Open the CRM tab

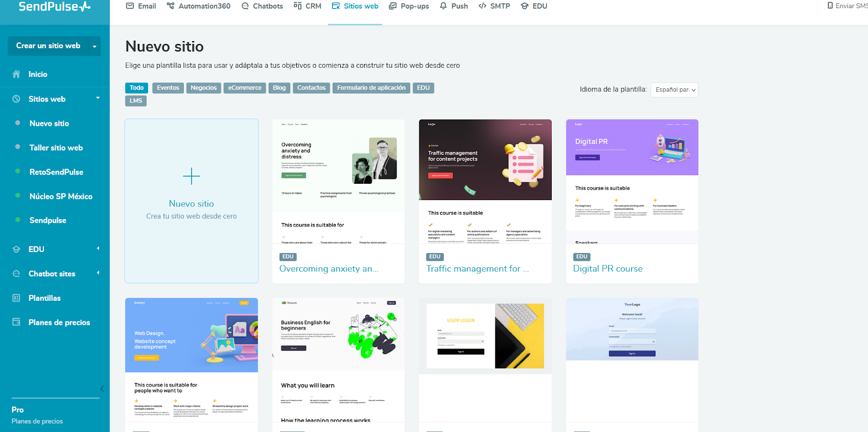308,6
